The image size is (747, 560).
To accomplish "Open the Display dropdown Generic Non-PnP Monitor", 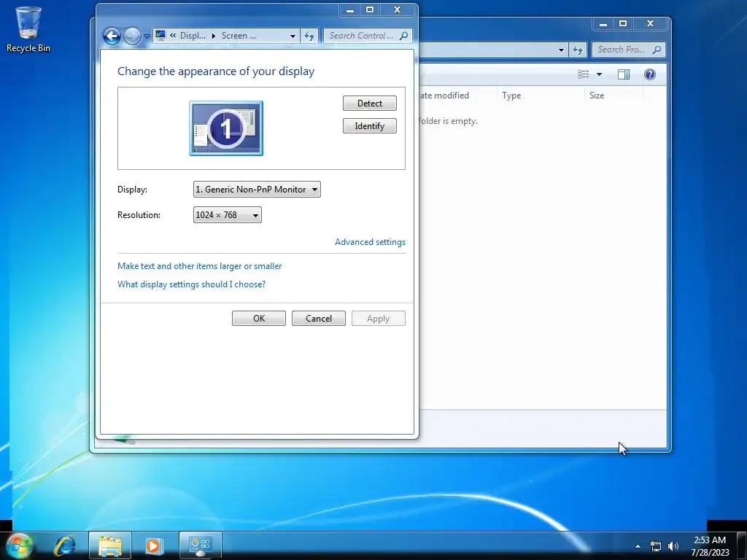I will point(257,190).
